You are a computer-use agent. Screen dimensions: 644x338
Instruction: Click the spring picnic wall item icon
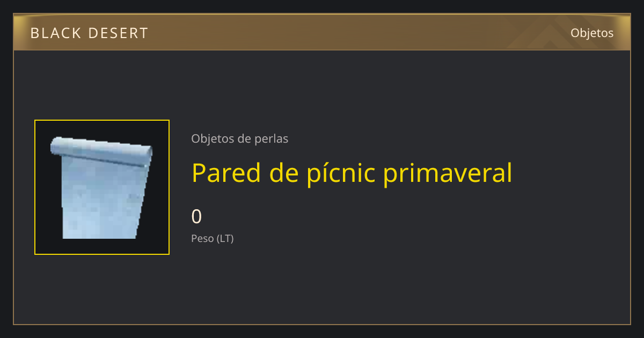click(x=102, y=187)
